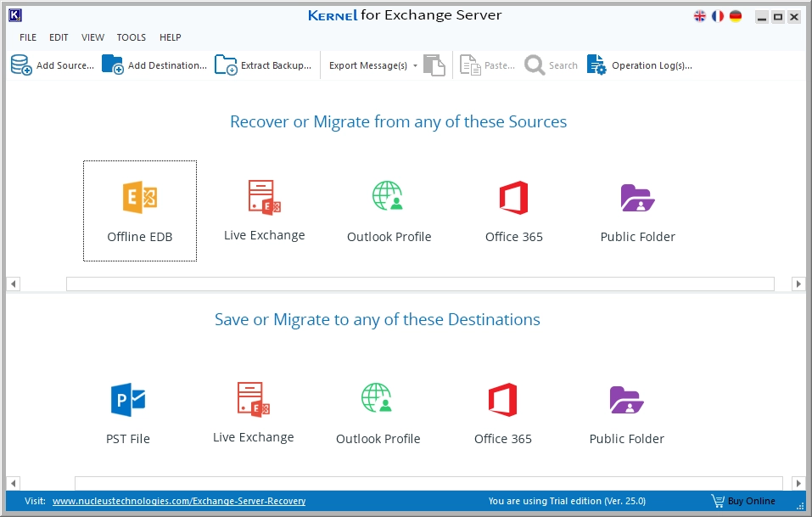Click the Kernel app logo icon
The width and height of the screenshot is (812, 517).
[15, 15]
